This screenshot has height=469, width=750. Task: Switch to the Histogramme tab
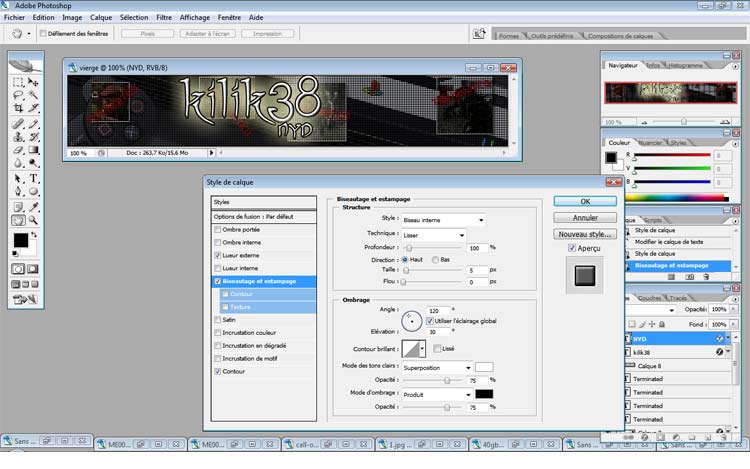[685, 65]
